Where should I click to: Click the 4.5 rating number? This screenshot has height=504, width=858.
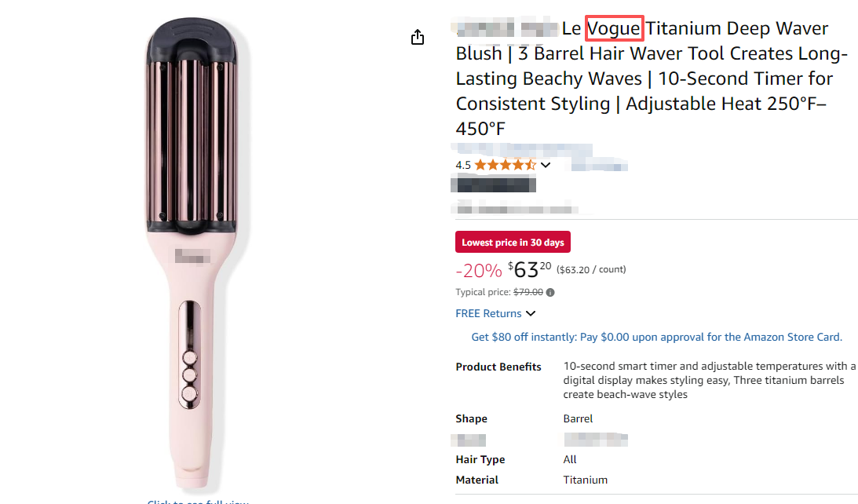[463, 165]
